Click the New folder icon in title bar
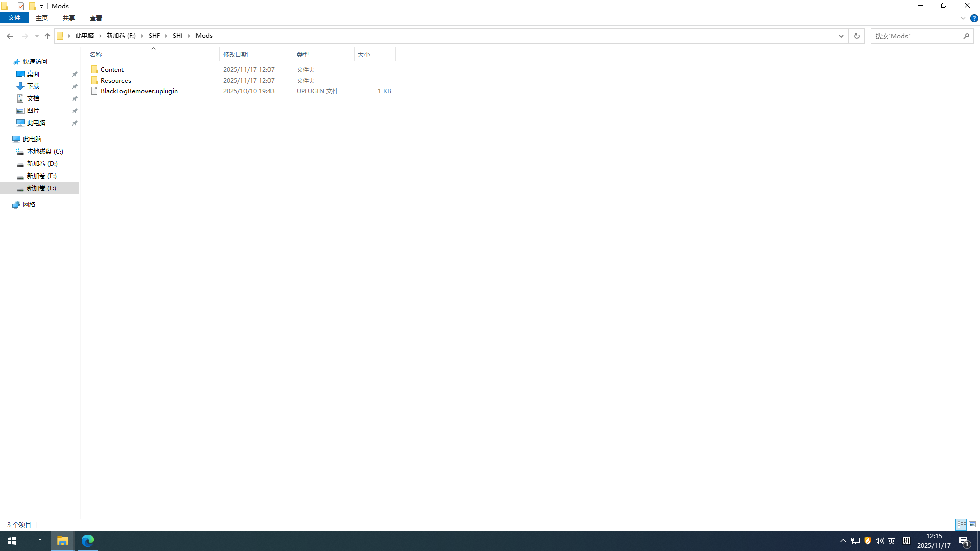Screen dimensions: 980x551 32,6
